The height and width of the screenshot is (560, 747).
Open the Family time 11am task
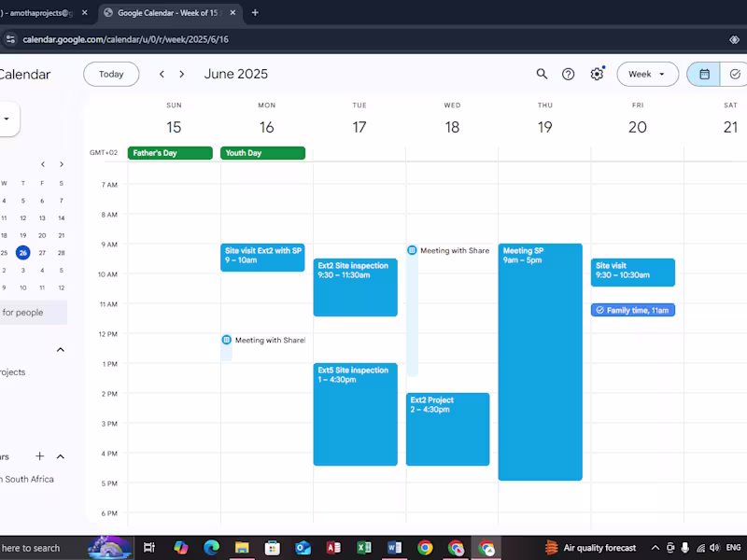[x=633, y=310]
